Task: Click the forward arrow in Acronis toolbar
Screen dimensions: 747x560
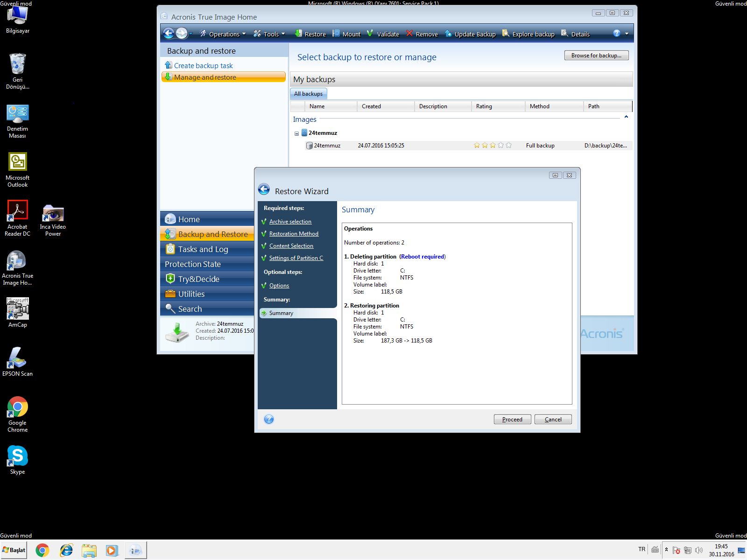Action: 182,33
